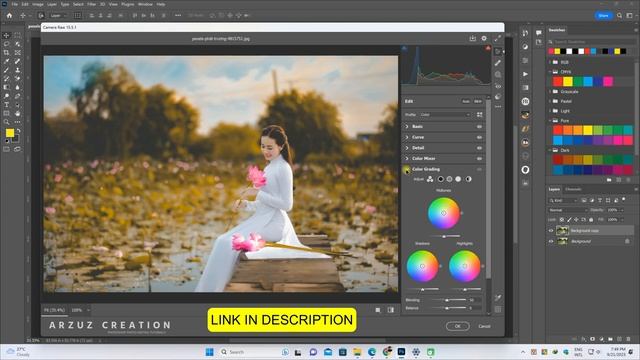Viewport: 640px width, 360px height.
Task: Click the Search swatches field
Action: tap(591, 42)
